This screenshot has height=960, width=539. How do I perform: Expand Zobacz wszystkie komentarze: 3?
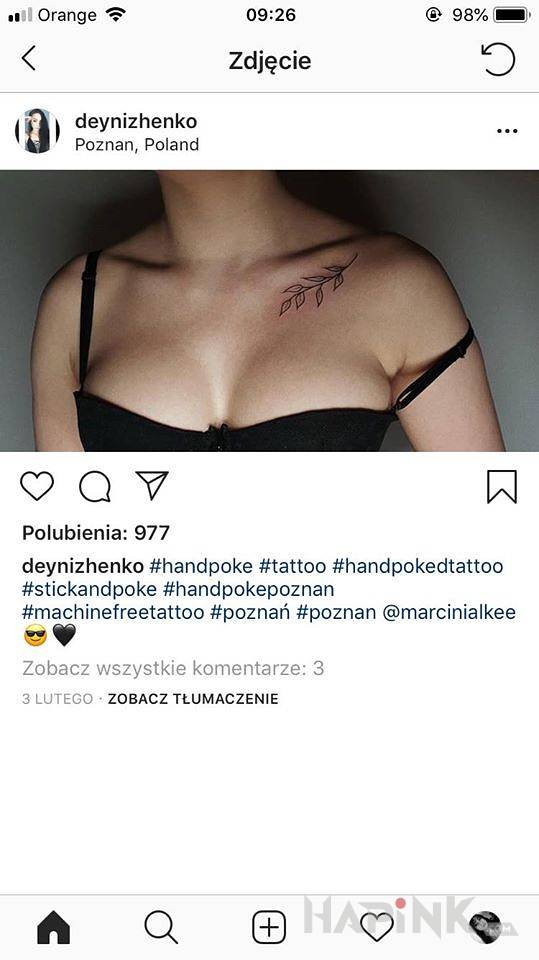coord(173,668)
